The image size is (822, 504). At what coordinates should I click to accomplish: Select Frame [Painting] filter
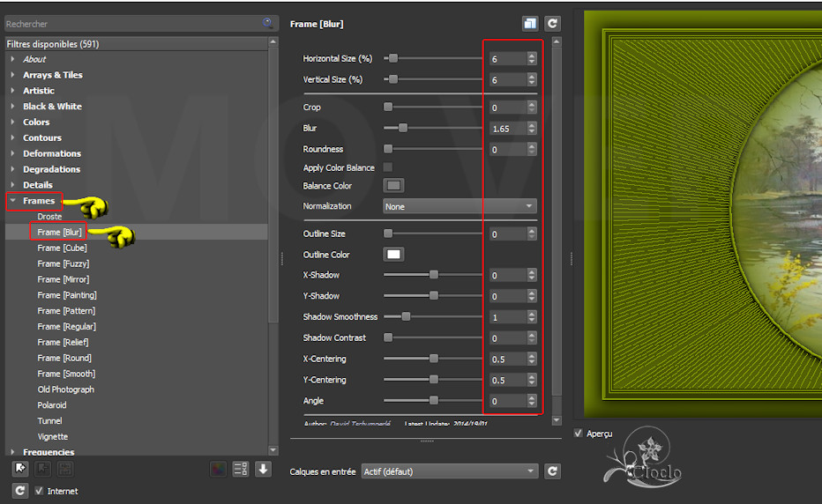pyautogui.click(x=67, y=295)
